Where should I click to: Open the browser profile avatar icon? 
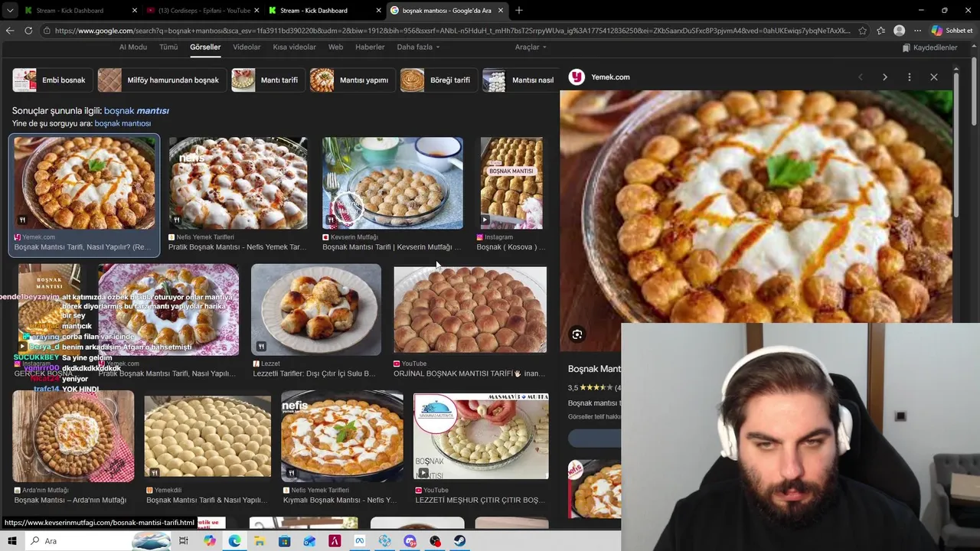click(900, 31)
